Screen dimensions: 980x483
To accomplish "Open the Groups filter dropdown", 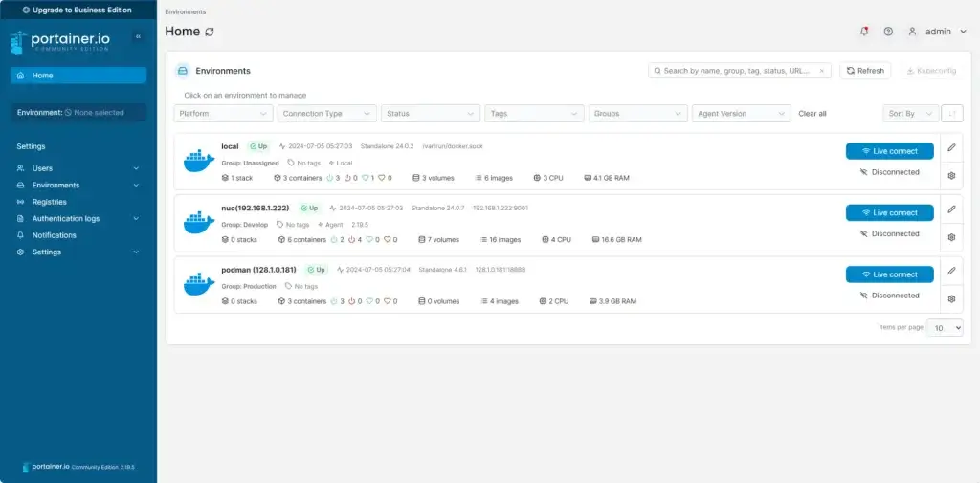I will click(638, 114).
